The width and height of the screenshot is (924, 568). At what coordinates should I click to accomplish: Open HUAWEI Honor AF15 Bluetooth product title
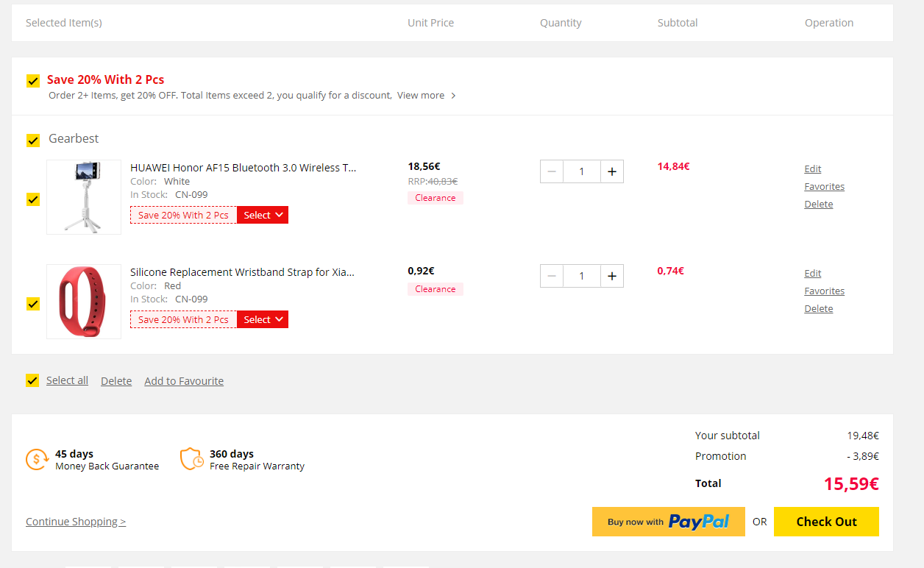244,168
